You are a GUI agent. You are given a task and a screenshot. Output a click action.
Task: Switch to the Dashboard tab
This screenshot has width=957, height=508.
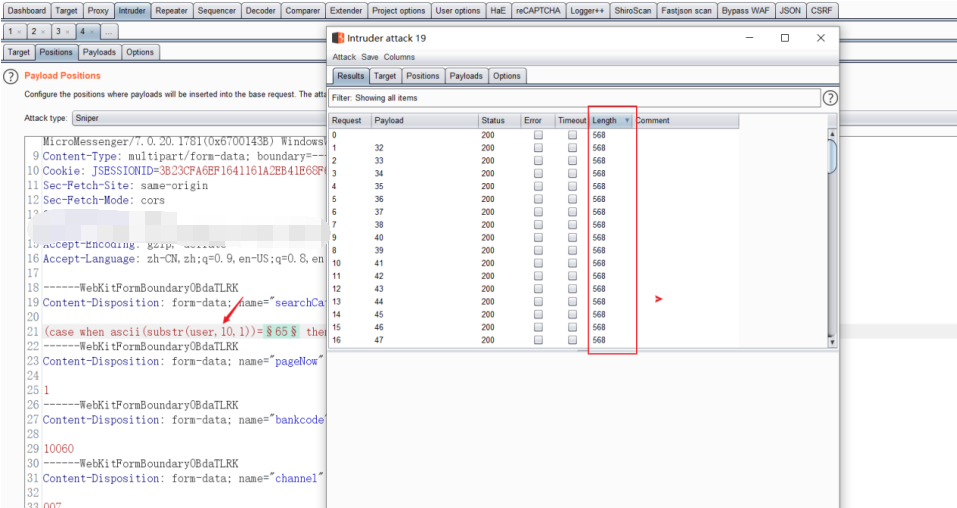[x=27, y=10]
